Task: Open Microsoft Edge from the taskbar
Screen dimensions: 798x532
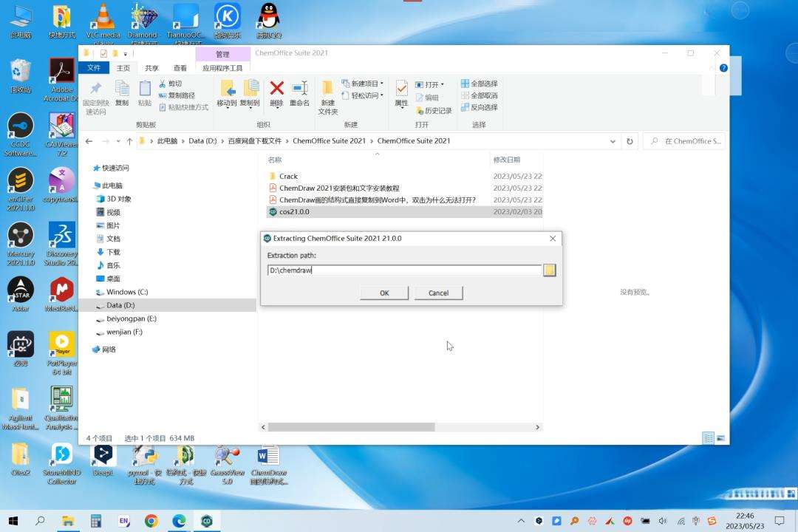Action: (179, 521)
